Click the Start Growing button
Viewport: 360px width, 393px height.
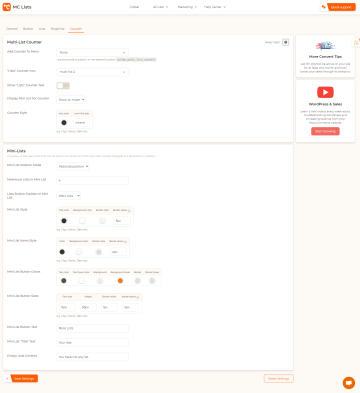325,131
